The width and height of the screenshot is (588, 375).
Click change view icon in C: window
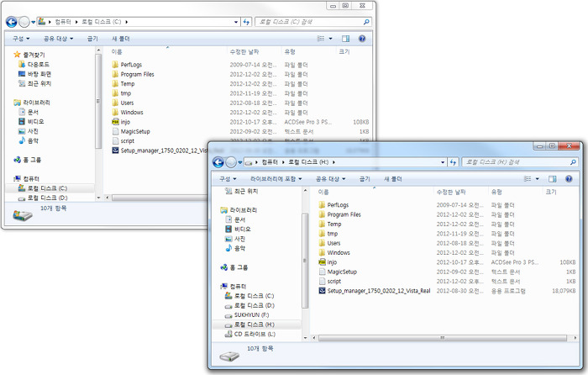pos(321,39)
